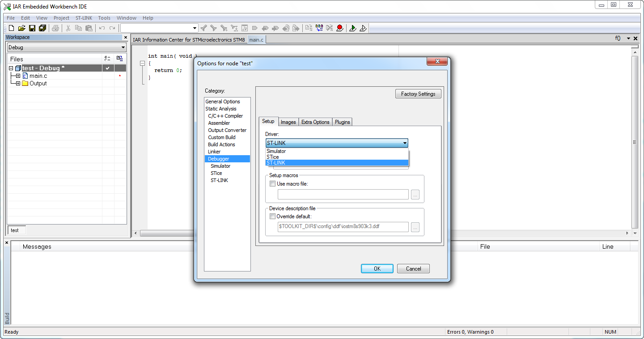The image size is (644, 339).
Task: Click the Compile toolbar icon
Action: click(309, 28)
